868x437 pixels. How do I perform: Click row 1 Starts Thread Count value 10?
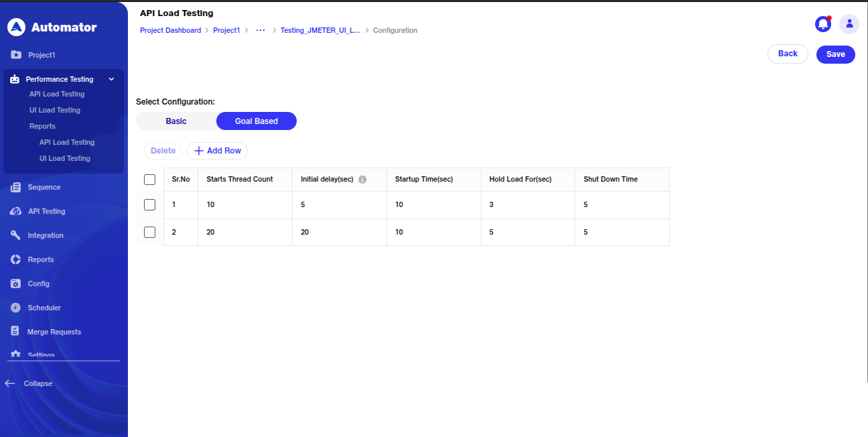[x=210, y=204]
